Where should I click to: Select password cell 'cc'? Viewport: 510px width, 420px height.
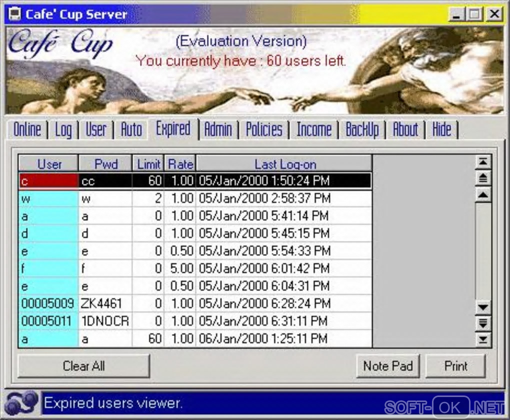pyautogui.click(x=105, y=181)
